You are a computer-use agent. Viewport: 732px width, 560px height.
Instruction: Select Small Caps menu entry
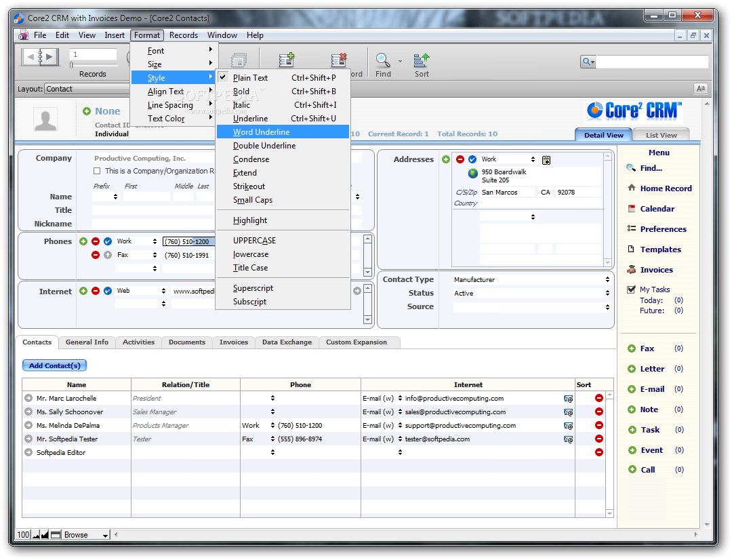pyautogui.click(x=283, y=200)
